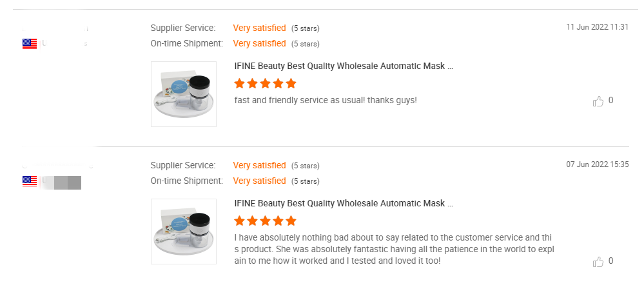Open product thumbnail in the 11 Jun review
This screenshot has width=644, height=287.
[184, 94]
